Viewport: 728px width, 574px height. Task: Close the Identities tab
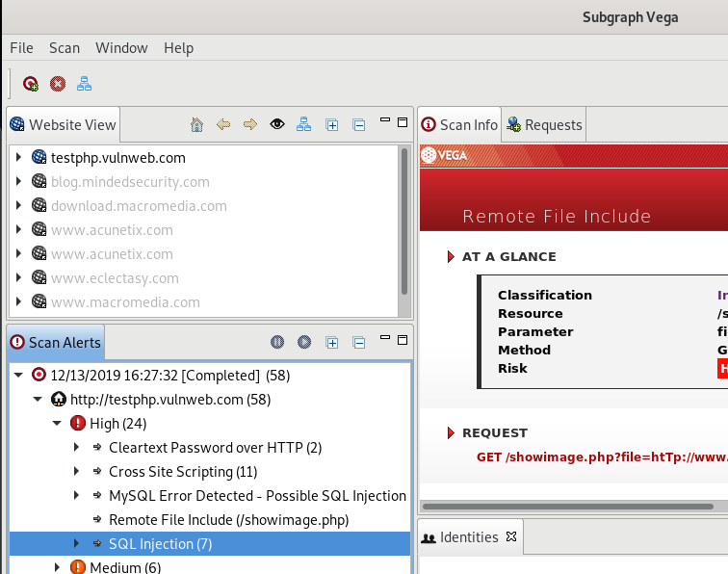pos(511,536)
